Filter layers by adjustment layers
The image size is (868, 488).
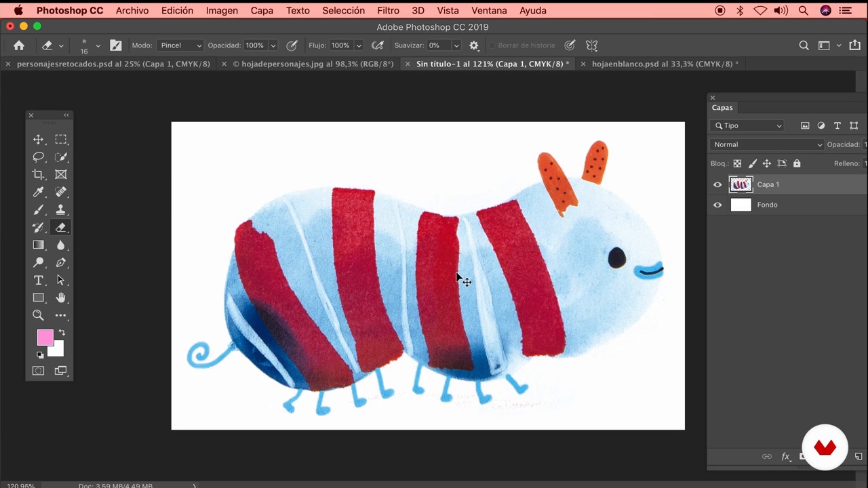pos(821,125)
